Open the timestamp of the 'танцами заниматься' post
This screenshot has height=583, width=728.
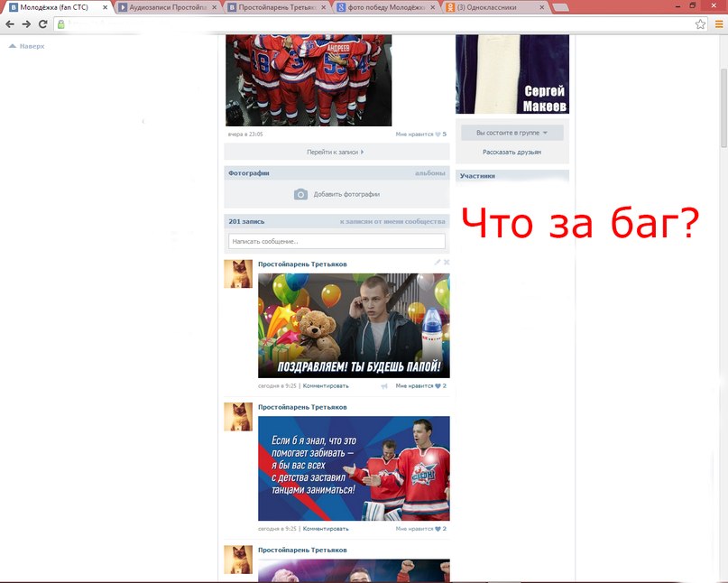tap(277, 529)
